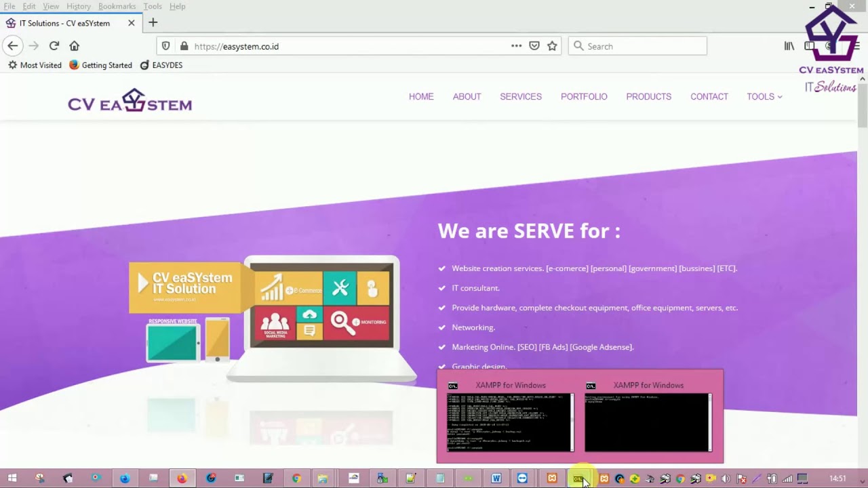The width and height of the screenshot is (868, 488).
Task: Open the volume speaker tray icon
Action: (726, 479)
